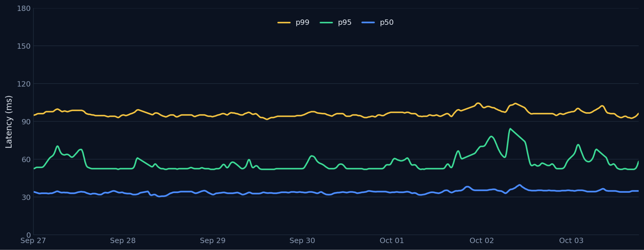Click the Oct 02 x-axis label

(482, 241)
